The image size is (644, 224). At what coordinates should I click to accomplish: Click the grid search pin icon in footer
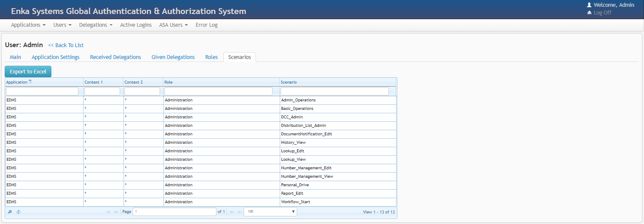10,212
